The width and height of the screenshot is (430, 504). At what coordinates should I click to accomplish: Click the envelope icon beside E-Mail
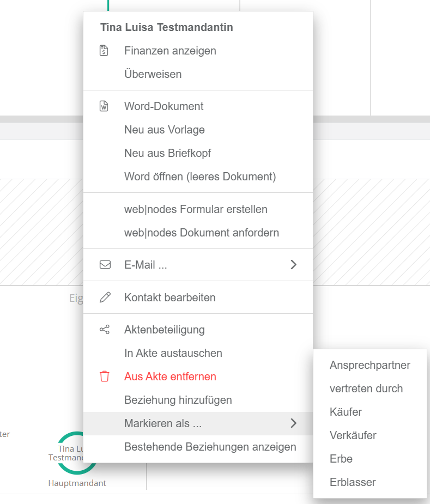(x=105, y=265)
